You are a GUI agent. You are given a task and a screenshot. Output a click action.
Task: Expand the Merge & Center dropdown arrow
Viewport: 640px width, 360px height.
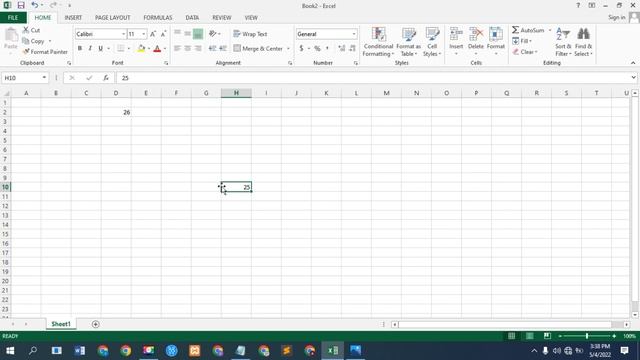288,49
